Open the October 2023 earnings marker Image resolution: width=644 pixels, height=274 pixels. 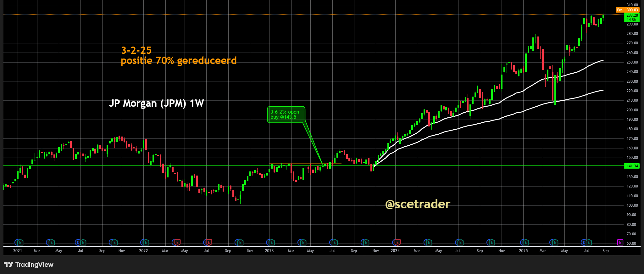pyautogui.click(x=366, y=242)
